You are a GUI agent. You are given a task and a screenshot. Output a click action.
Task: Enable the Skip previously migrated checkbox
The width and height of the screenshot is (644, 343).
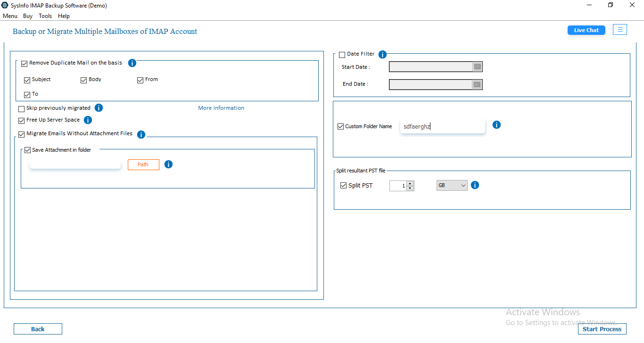21,109
